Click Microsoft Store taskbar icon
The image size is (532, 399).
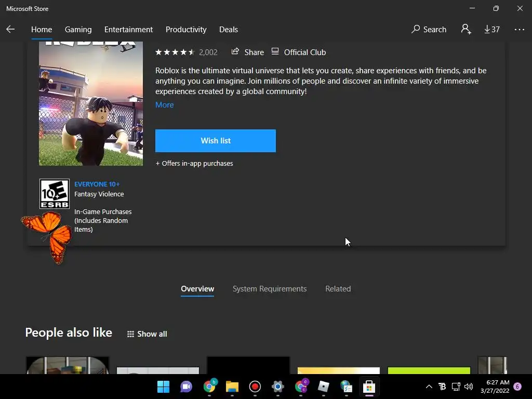point(369,387)
